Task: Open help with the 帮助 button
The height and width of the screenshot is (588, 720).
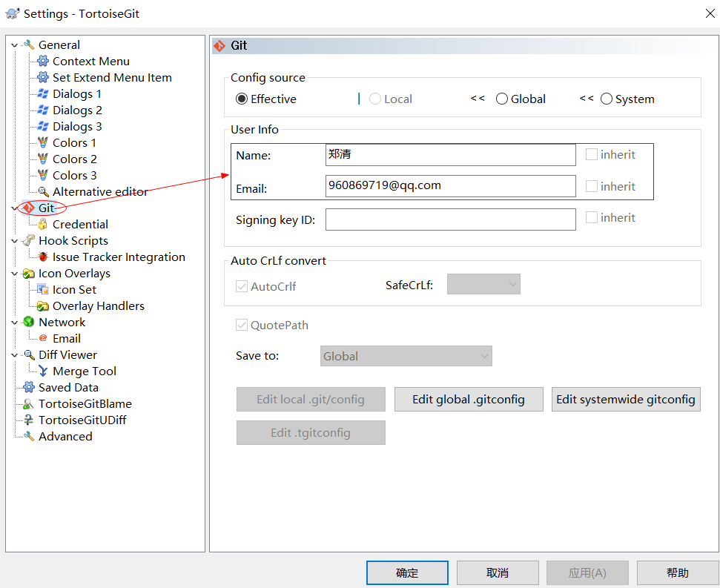Action: [x=678, y=573]
